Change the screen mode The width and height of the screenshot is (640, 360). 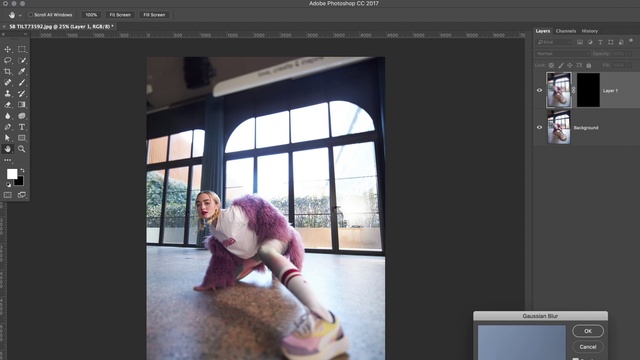(x=22, y=195)
